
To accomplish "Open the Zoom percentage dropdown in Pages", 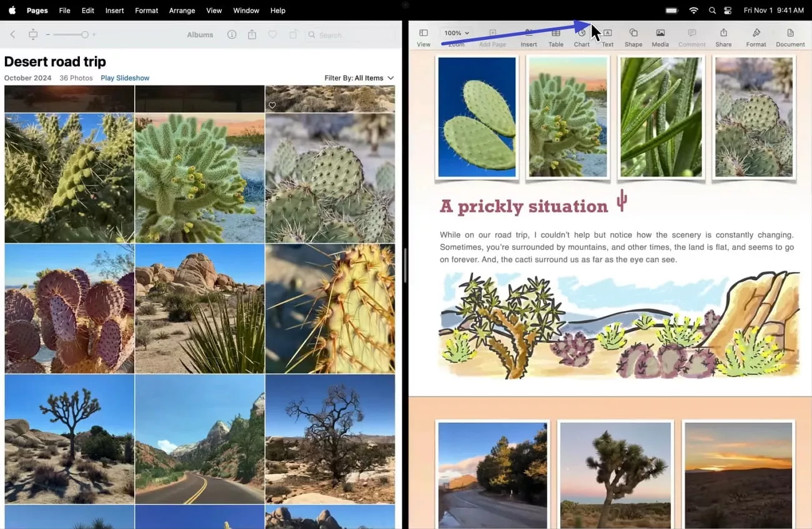I will [x=455, y=32].
